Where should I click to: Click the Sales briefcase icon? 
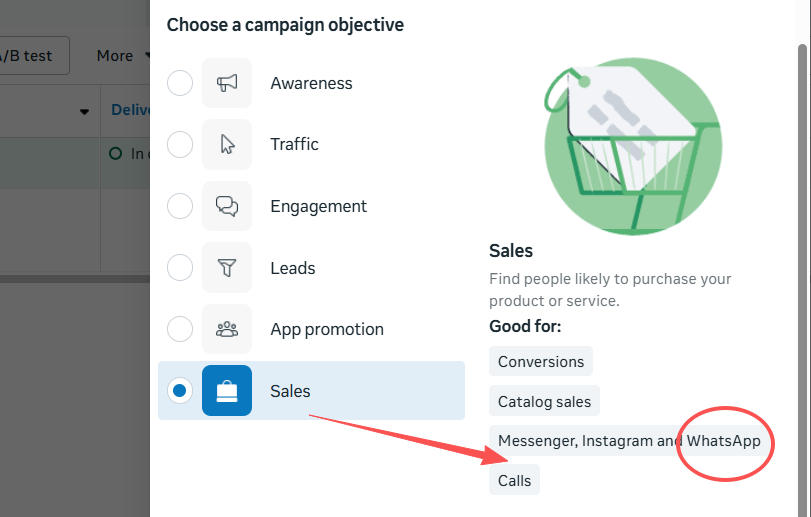227,391
